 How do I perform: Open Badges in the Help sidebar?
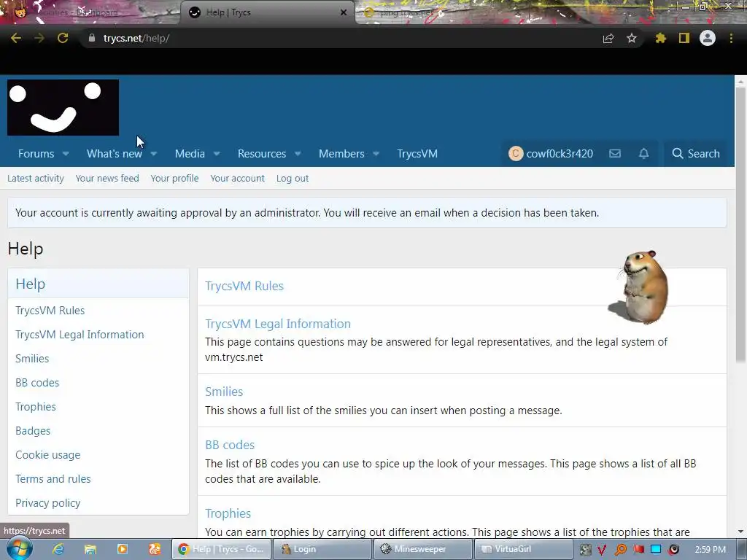point(33,430)
